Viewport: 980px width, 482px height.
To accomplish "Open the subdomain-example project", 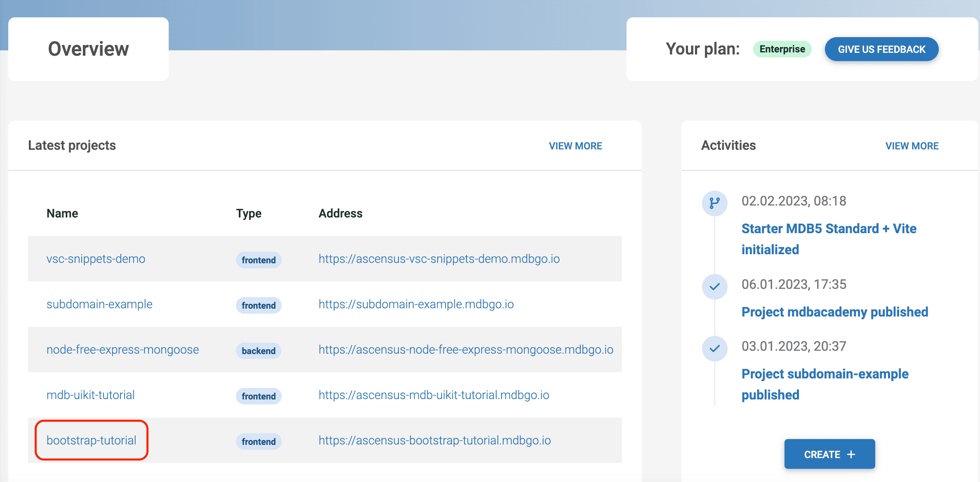I will pyautogui.click(x=99, y=304).
